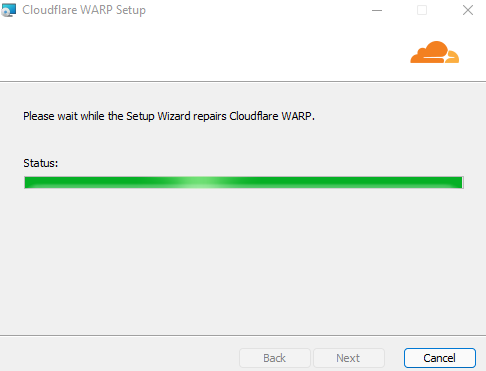This screenshot has height=371, width=486.
Task: Click the words "Cloudflare WARP" in the wait message
Action: (271, 116)
